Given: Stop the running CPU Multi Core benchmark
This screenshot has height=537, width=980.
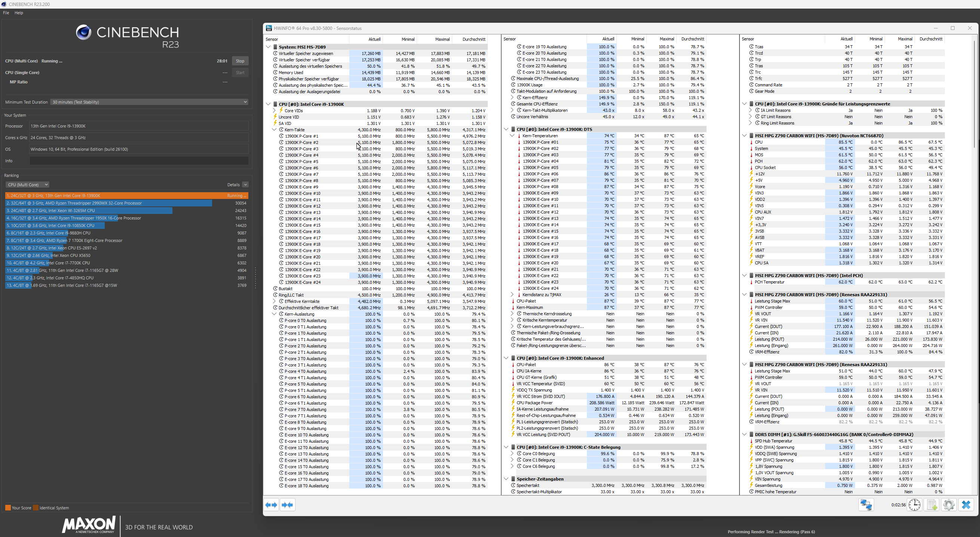Looking at the screenshot, I should 240,61.
